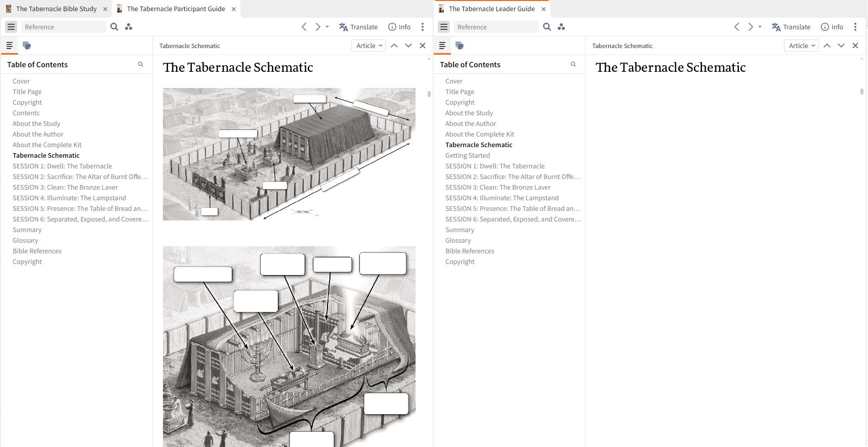The image size is (868, 447).
Task: Search within left Table of Contents
Action: 141,64
